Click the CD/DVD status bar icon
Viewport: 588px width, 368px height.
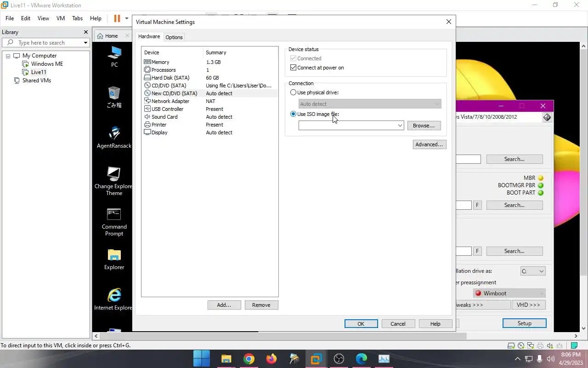click(x=521, y=346)
